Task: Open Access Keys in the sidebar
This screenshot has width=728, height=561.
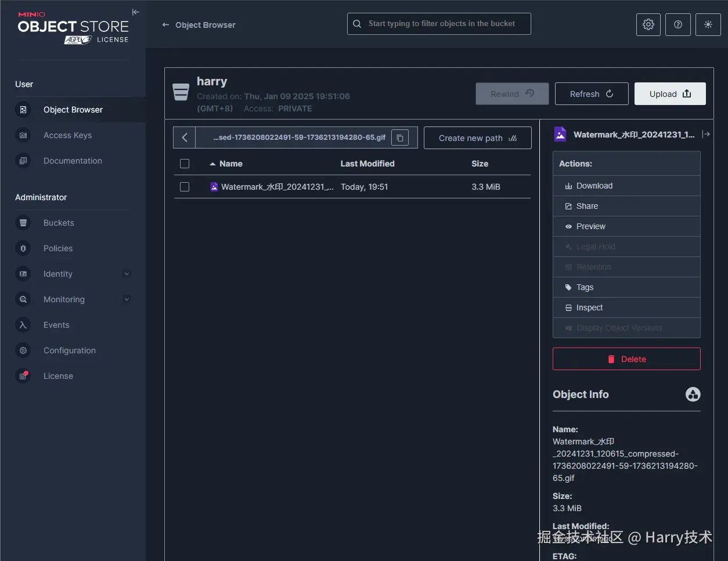Action: pyautogui.click(x=67, y=135)
